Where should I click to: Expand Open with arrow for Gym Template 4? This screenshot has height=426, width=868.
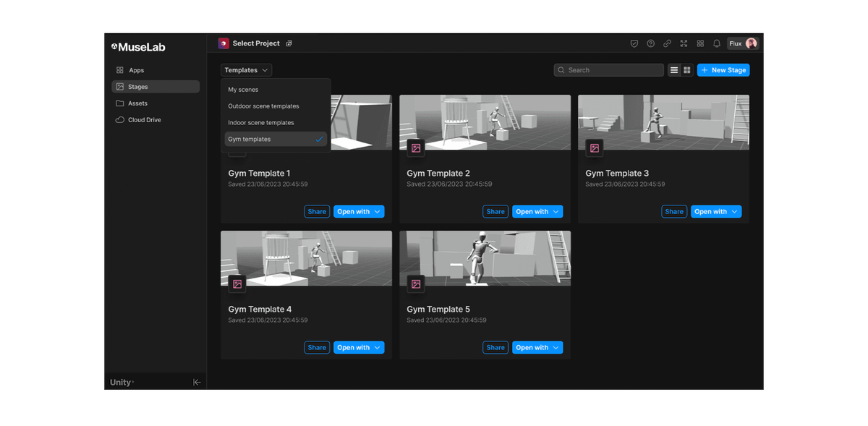click(378, 348)
